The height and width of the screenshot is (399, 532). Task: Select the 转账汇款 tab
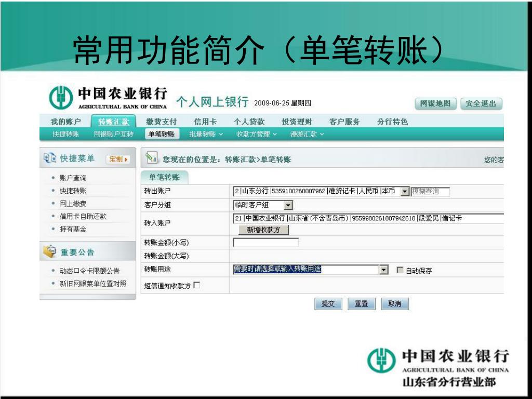click(x=114, y=122)
